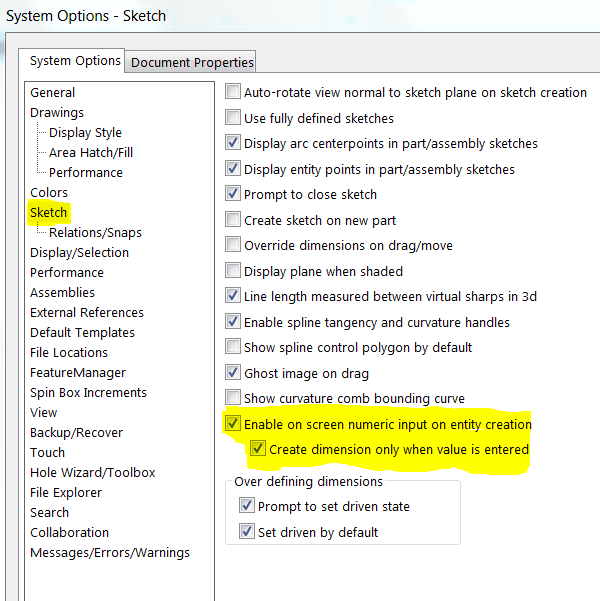Select the View category

click(43, 412)
